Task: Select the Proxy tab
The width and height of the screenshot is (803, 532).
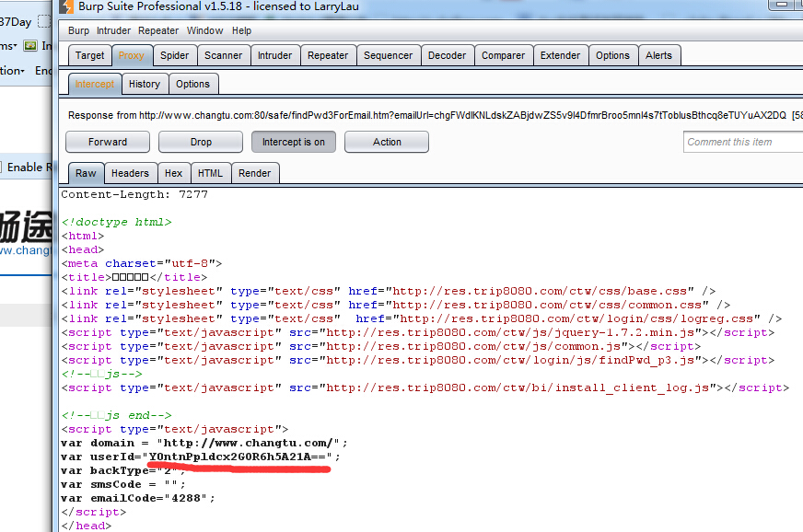Action: 131,55
